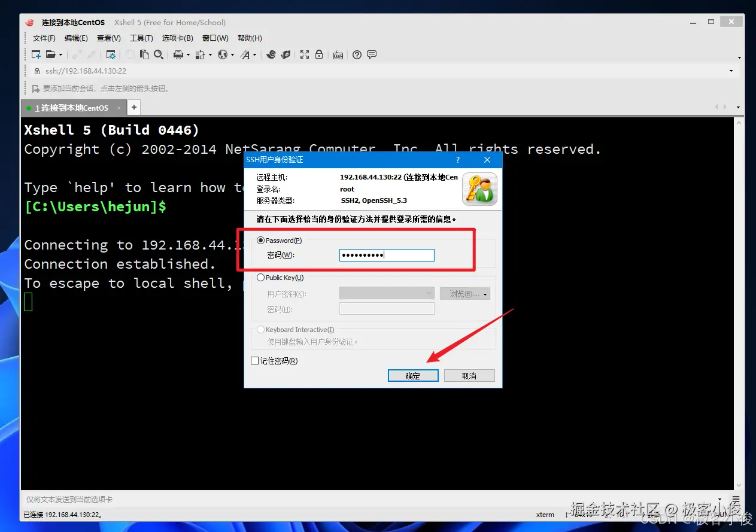This screenshot has width=756, height=532.
Task: Click the 已连接 192.168.44.130:22 status text
Action: point(62,515)
